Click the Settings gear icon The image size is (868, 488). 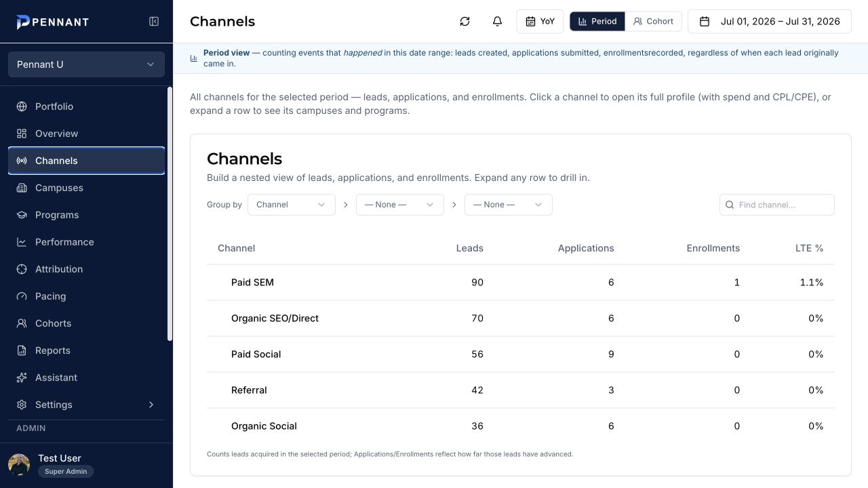[22, 405]
